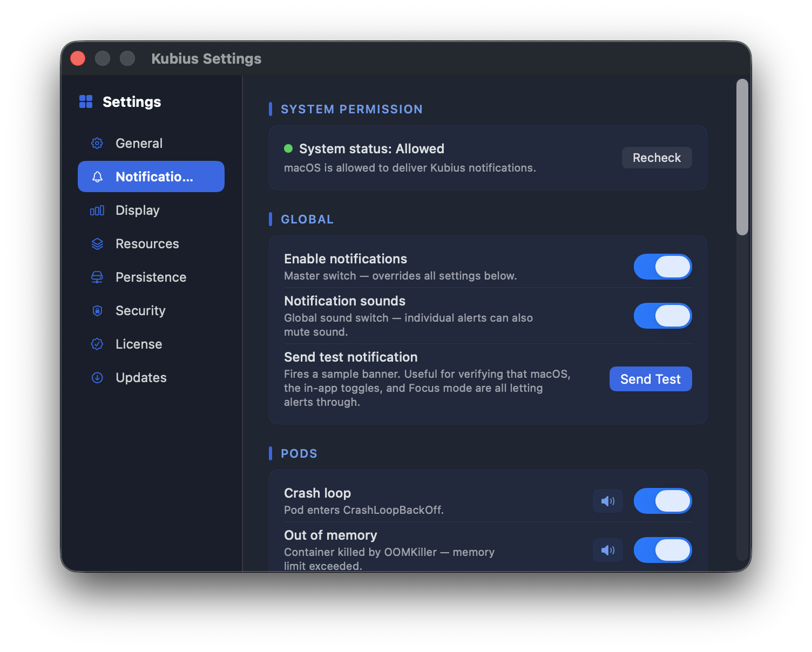
Task: Click the General gear icon in sidebar
Action: pos(97,143)
